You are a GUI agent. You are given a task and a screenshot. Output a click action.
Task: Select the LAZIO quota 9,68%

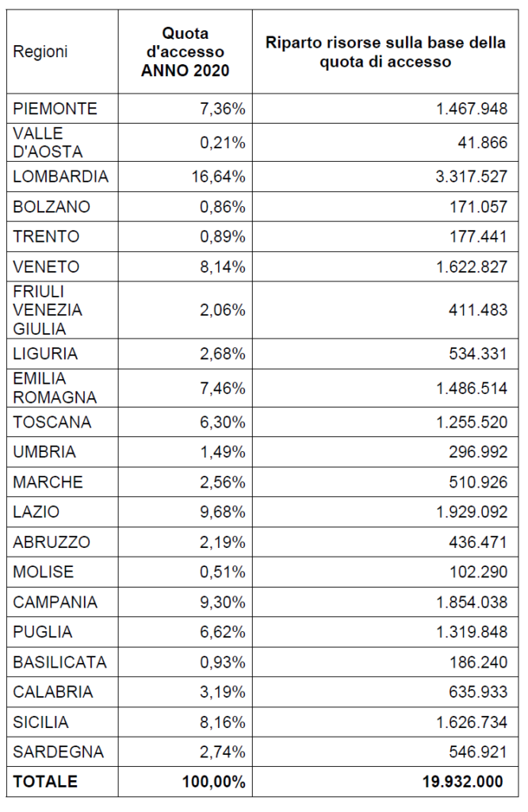[x=223, y=513]
